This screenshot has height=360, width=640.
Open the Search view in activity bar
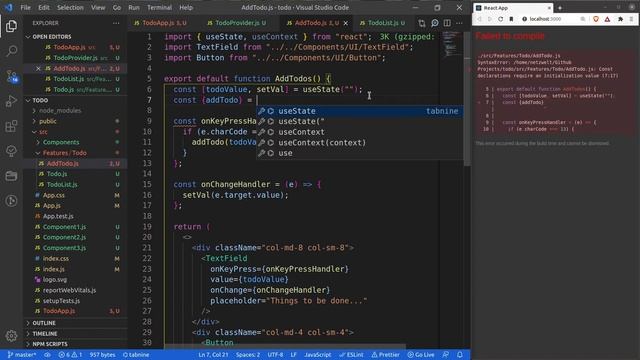pyautogui.click(x=11, y=51)
